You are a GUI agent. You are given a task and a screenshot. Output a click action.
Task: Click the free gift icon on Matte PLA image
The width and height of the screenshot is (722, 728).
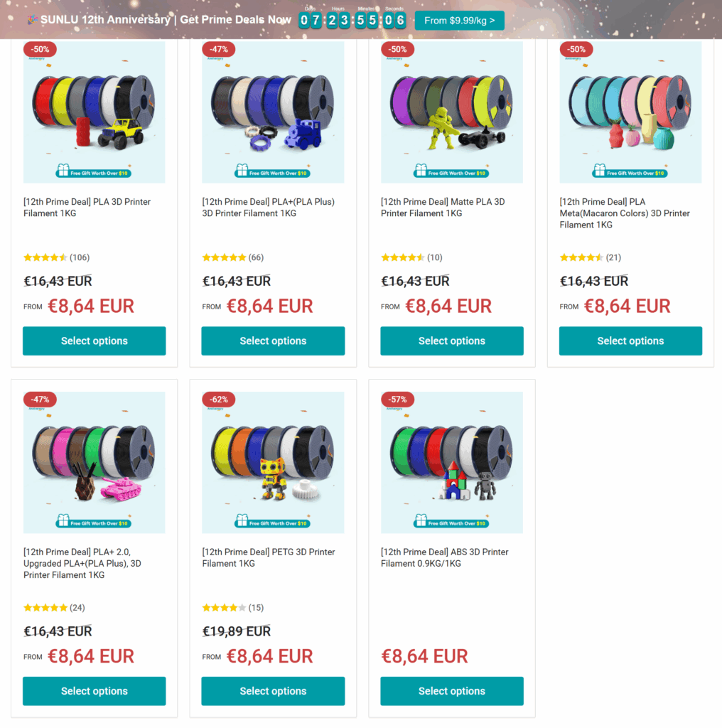pos(421,171)
